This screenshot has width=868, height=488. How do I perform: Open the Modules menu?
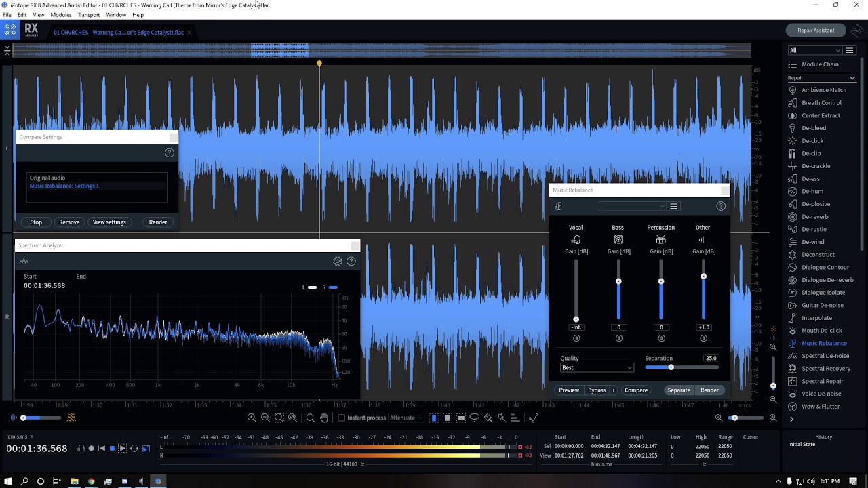61,15
